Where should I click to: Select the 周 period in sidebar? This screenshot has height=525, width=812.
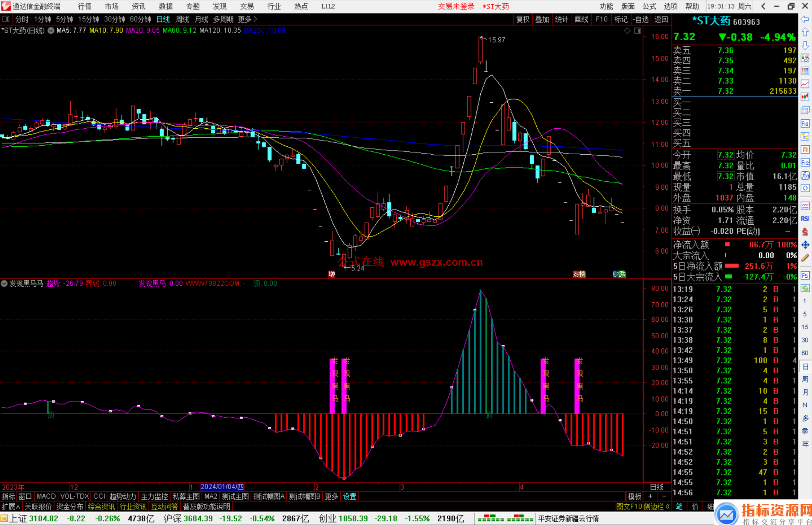click(805, 379)
